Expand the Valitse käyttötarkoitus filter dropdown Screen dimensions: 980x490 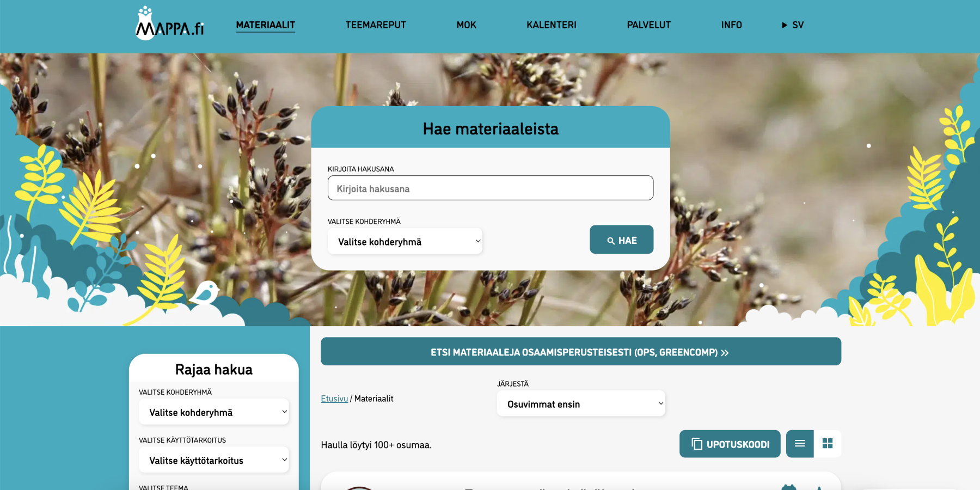[x=214, y=460]
